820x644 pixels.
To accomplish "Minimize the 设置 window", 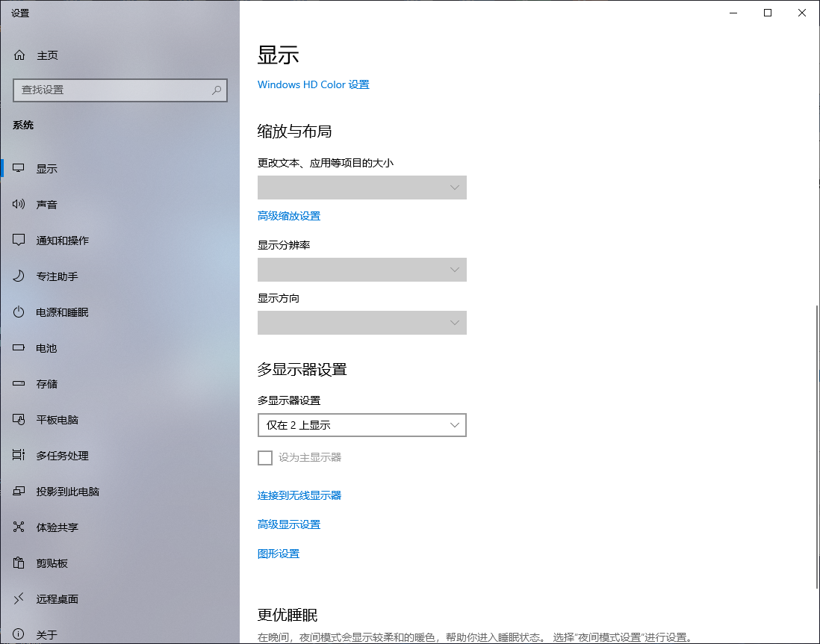I will click(733, 13).
